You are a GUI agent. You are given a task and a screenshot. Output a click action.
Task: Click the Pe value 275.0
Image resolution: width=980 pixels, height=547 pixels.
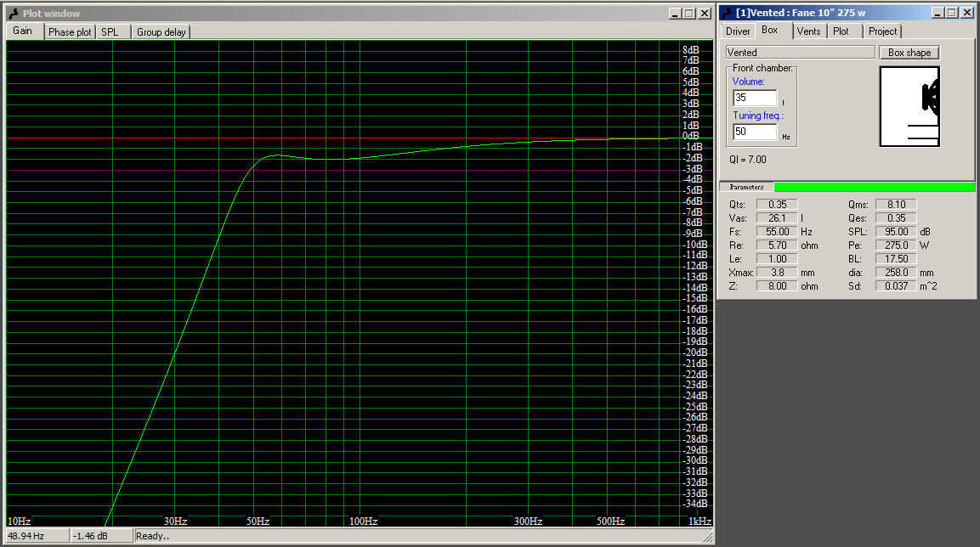pos(896,245)
